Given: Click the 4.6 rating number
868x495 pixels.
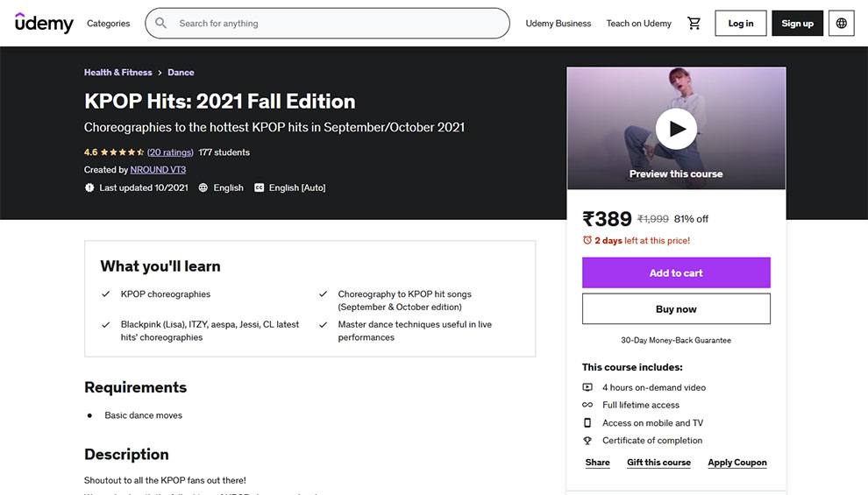Looking at the screenshot, I should (91, 152).
